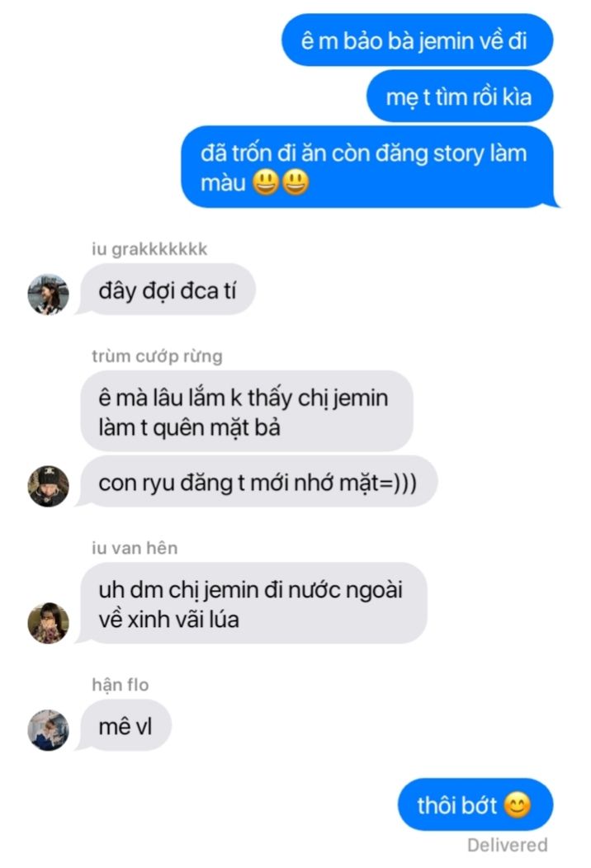Tap the 'uh dm chị jemin đi nước ngoài' bubble

click(253, 603)
